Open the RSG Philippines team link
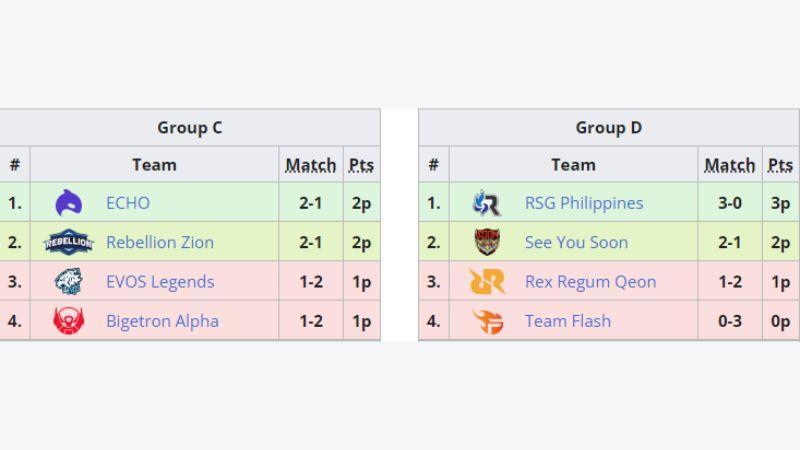The image size is (800, 450). tap(584, 203)
